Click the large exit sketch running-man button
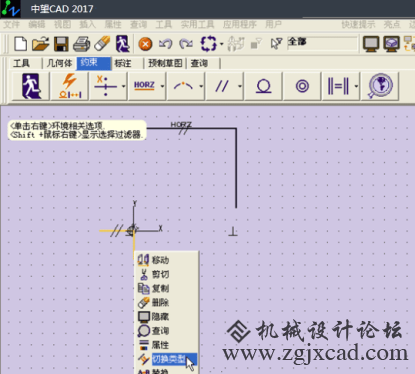The image size is (415, 374). click(x=31, y=86)
